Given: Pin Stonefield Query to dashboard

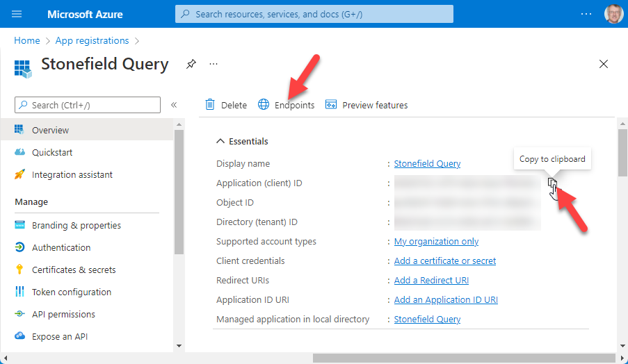Looking at the screenshot, I should [191, 64].
